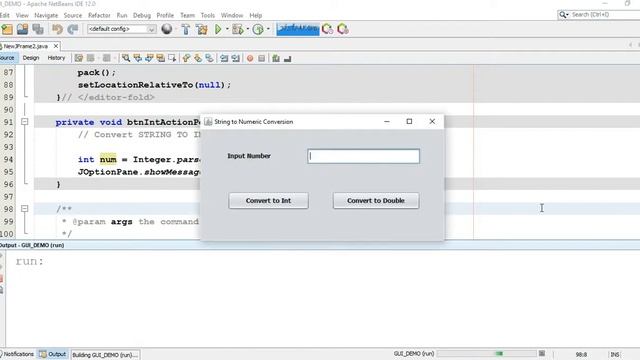Open the Edit menu
640x360 pixels.
coord(5,15)
